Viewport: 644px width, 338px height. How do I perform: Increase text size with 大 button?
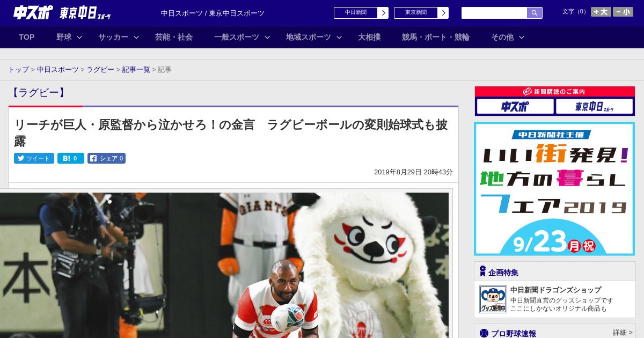coord(601,12)
